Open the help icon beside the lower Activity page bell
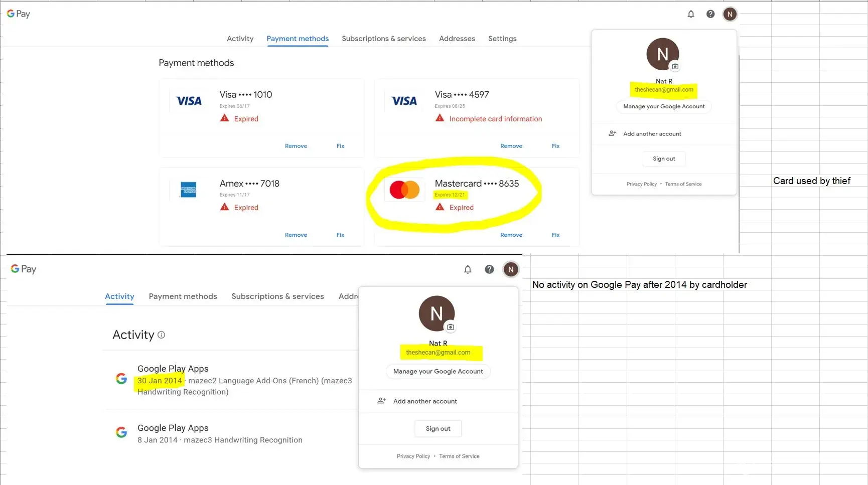 click(489, 269)
